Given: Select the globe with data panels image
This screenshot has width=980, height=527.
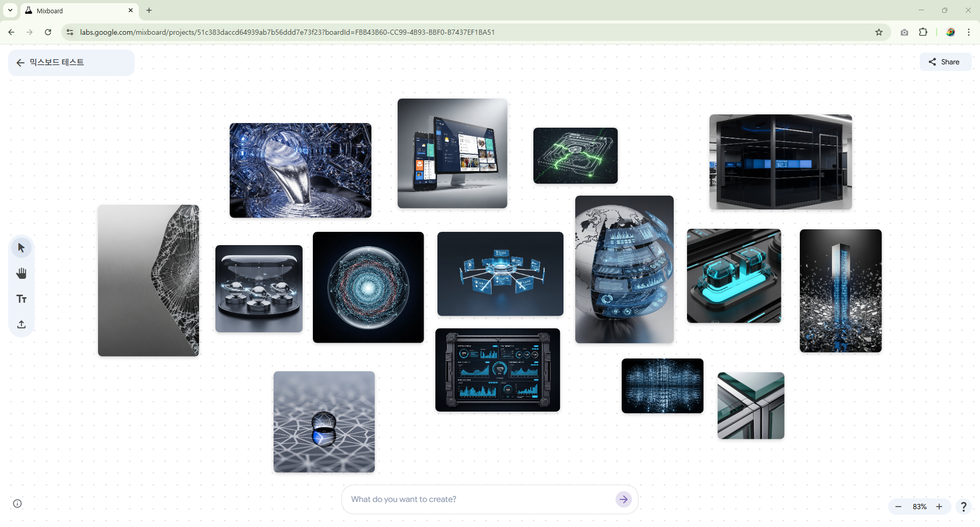Looking at the screenshot, I should pyautogui.click(x=624, y=269).
